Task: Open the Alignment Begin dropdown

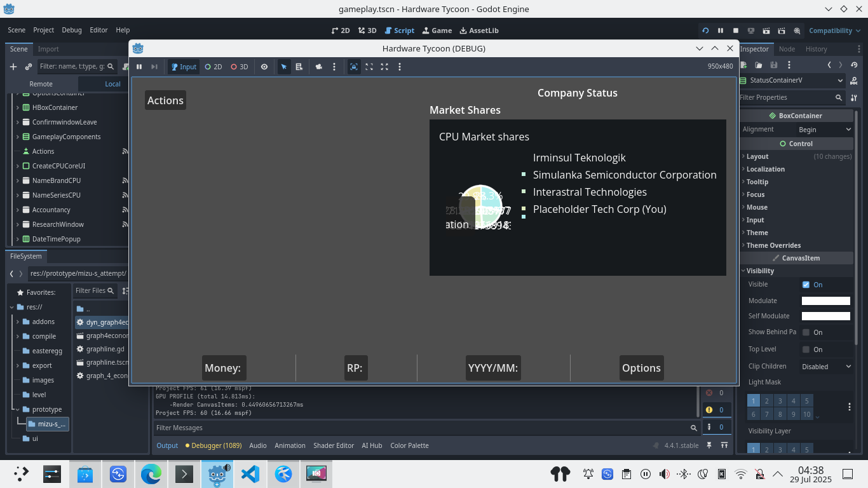Action: pyautogui.click(x=825, y=130)
